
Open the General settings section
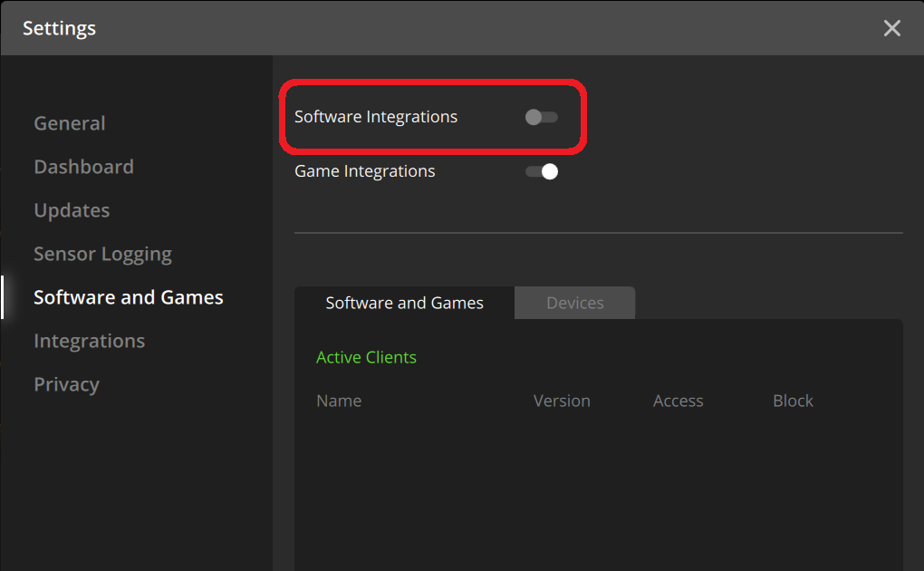(69, 123)
